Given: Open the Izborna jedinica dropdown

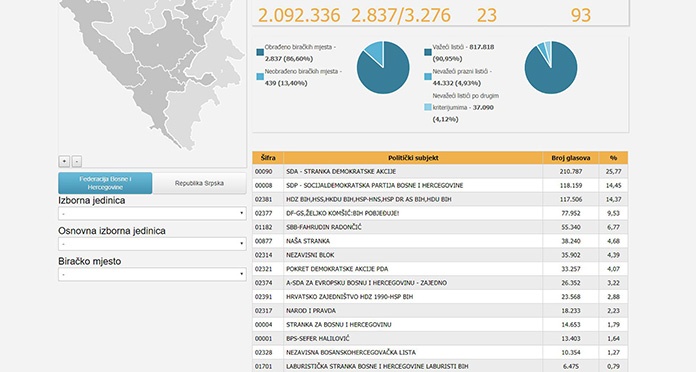Looking at the screenshot, I should coord(152,214).
